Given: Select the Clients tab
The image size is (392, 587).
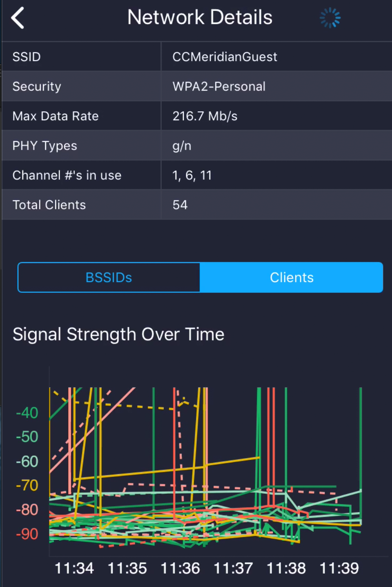Looking at the screenshot, I should point(292,277).
